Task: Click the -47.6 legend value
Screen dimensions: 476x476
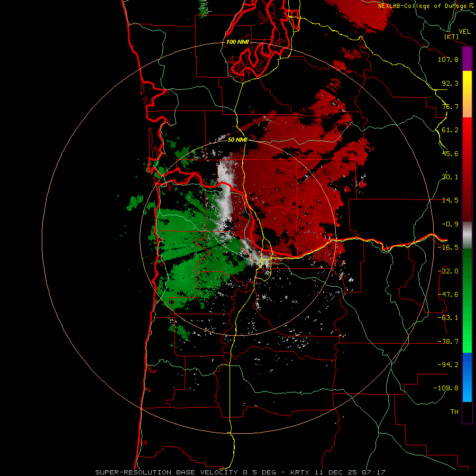Action: (x=448, y=295)
